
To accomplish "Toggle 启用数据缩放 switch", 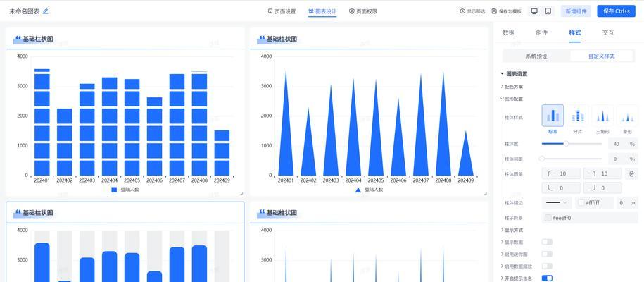I will click(547, 266).
